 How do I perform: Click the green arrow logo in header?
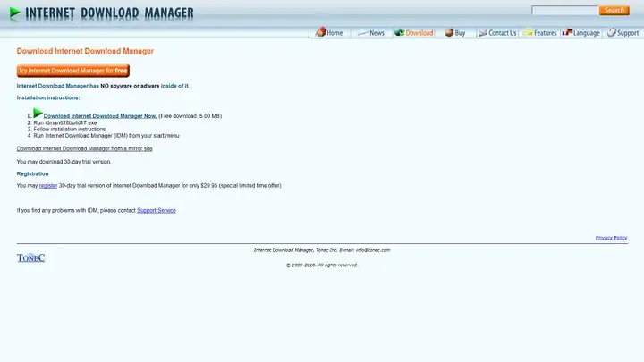pyautogui.click(x=14, y=13)
